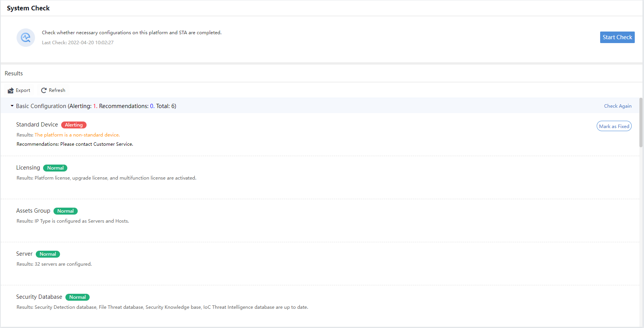Click the system check magnifier icon
This screenshot has width=644, height=328.
[x=26, y=38]
